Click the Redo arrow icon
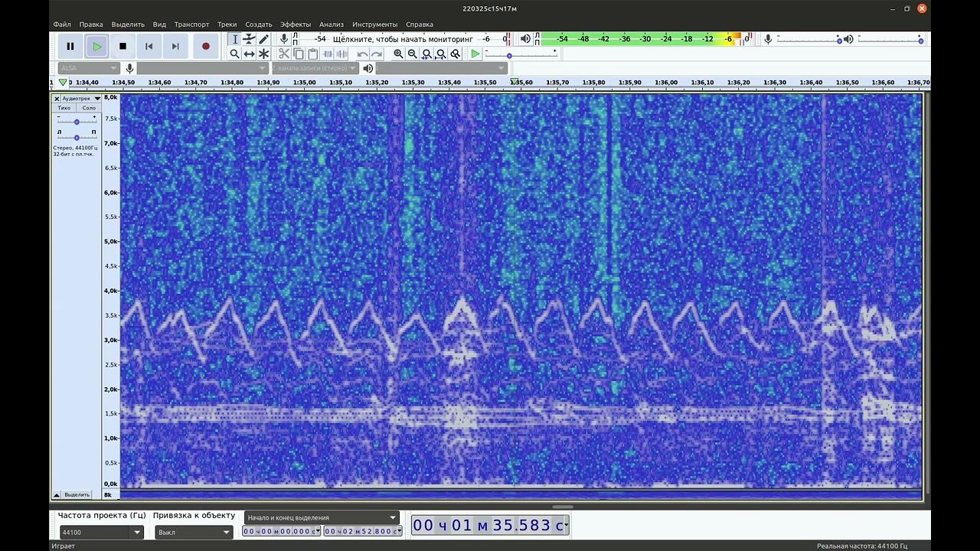The height and width of the screenshot is (551, 980). click(377, 54)
